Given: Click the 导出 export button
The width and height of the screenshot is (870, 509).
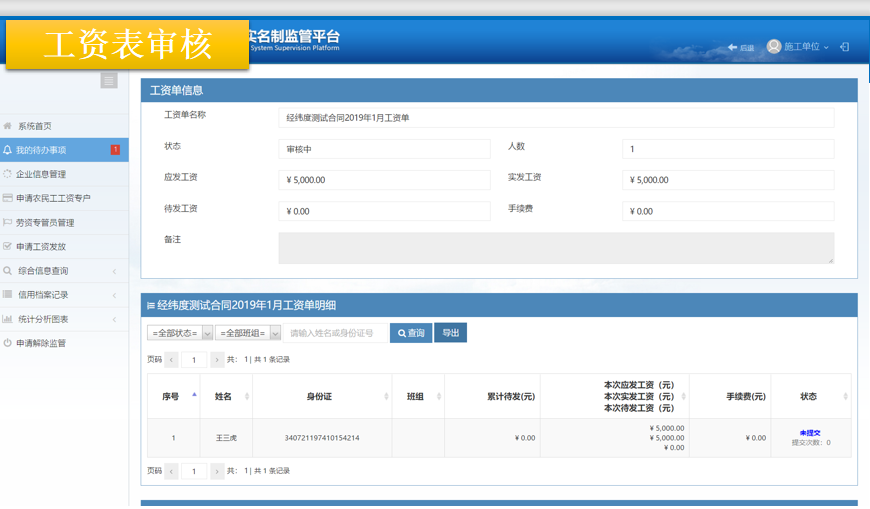Looking at the screenshot, I should point(451,333).
